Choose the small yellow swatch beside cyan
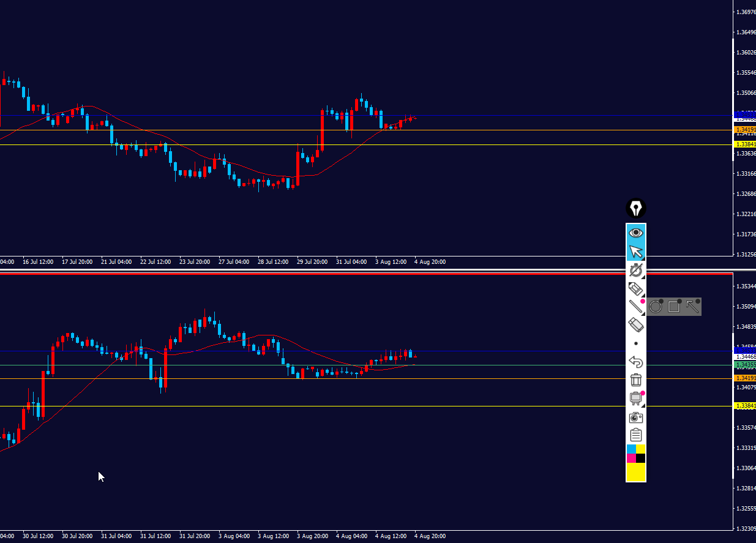Screen dimensions: 756x543 click(641, 449)
